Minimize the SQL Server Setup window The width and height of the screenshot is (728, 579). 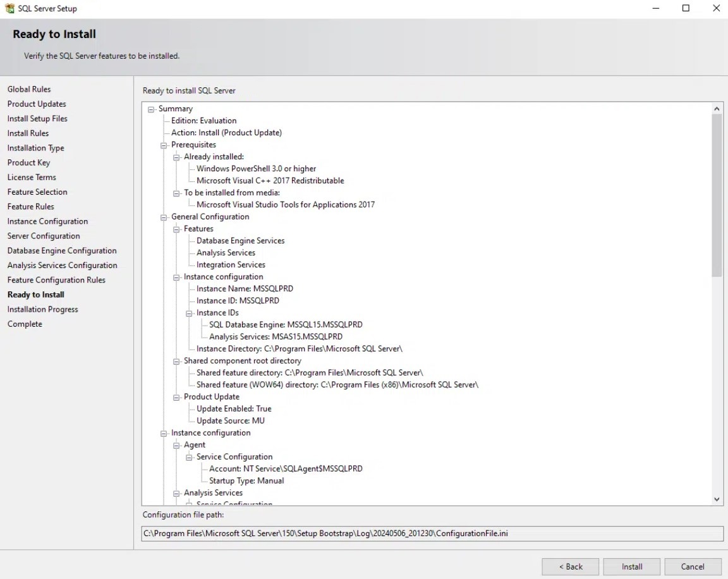coord(655,8)
